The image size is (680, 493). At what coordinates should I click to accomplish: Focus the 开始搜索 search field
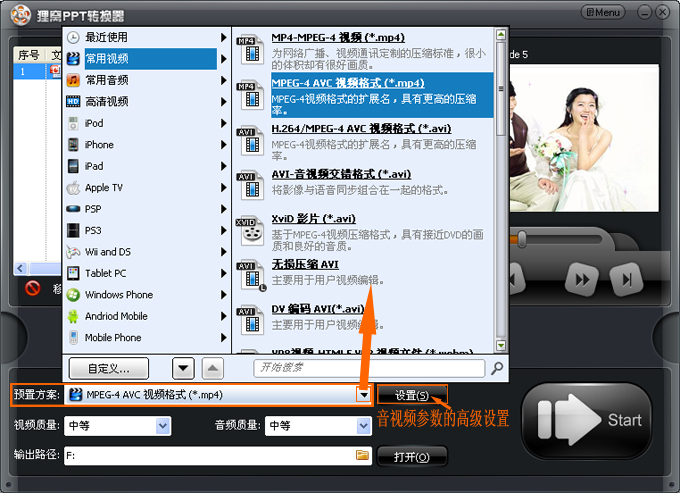pyautogui.click(x=369, y=368)
